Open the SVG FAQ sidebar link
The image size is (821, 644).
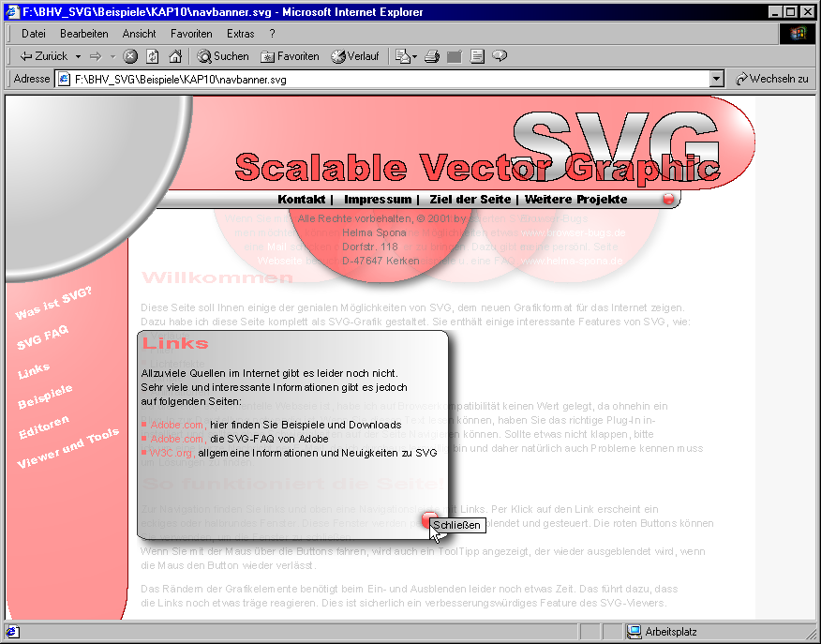(42, 337)
